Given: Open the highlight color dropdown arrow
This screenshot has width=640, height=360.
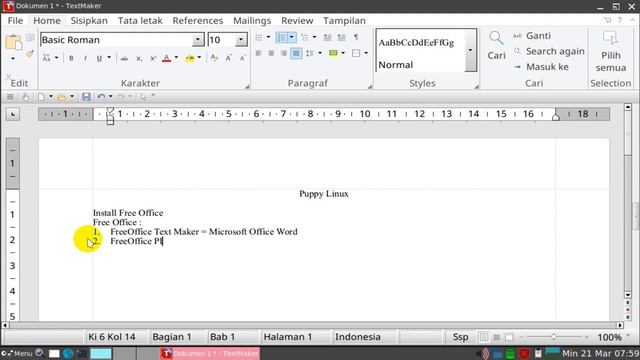Looking at the screenshot, I should 199,58.
